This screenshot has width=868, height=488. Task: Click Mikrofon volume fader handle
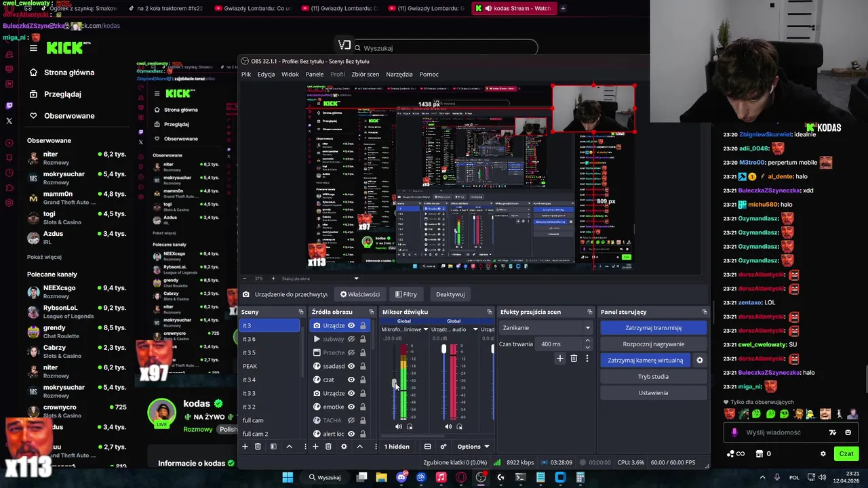tap(394, 384)
